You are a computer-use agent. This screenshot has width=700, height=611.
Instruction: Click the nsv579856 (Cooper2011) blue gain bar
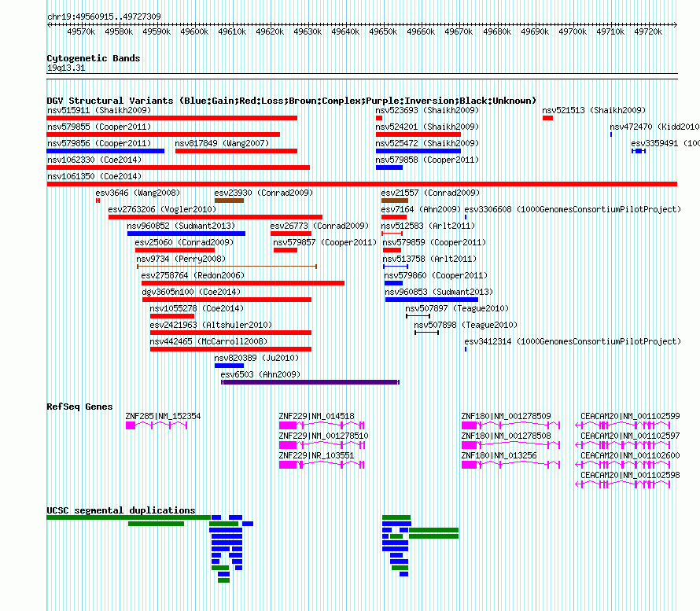pyautogui.click(x=105, y=151)
